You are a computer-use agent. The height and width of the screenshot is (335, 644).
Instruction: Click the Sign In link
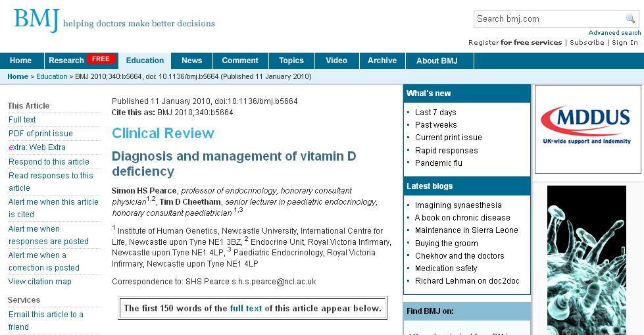(624, 43)
